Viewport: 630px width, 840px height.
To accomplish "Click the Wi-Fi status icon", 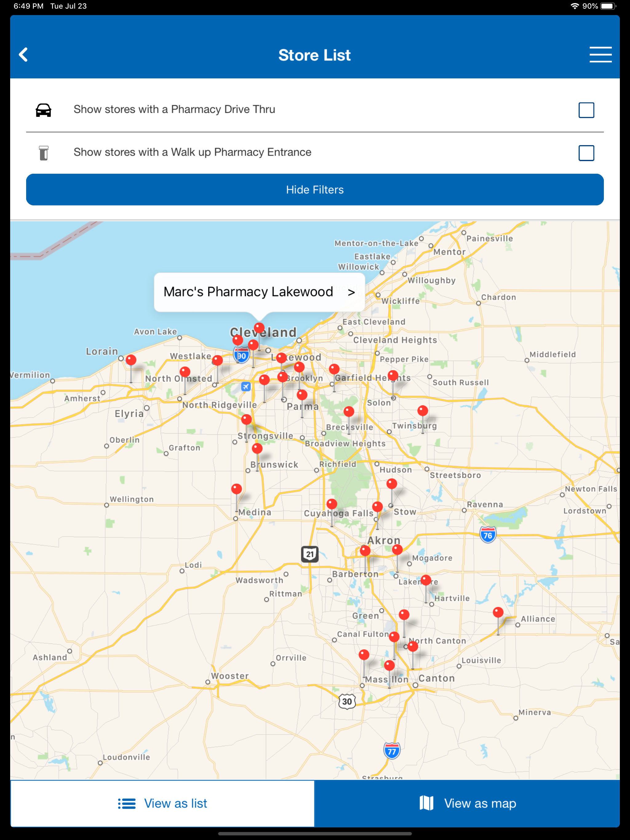I will click(x=575, y=6).
